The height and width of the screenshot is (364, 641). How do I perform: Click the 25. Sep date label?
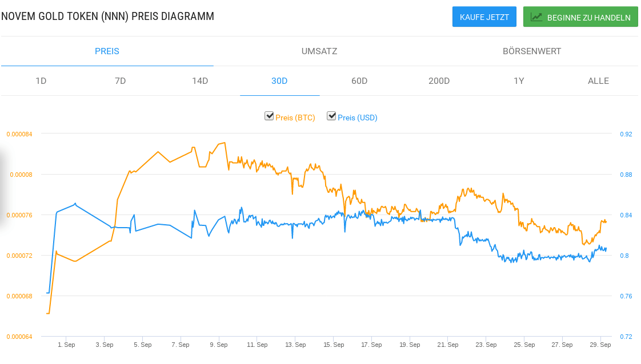(524, 345)
